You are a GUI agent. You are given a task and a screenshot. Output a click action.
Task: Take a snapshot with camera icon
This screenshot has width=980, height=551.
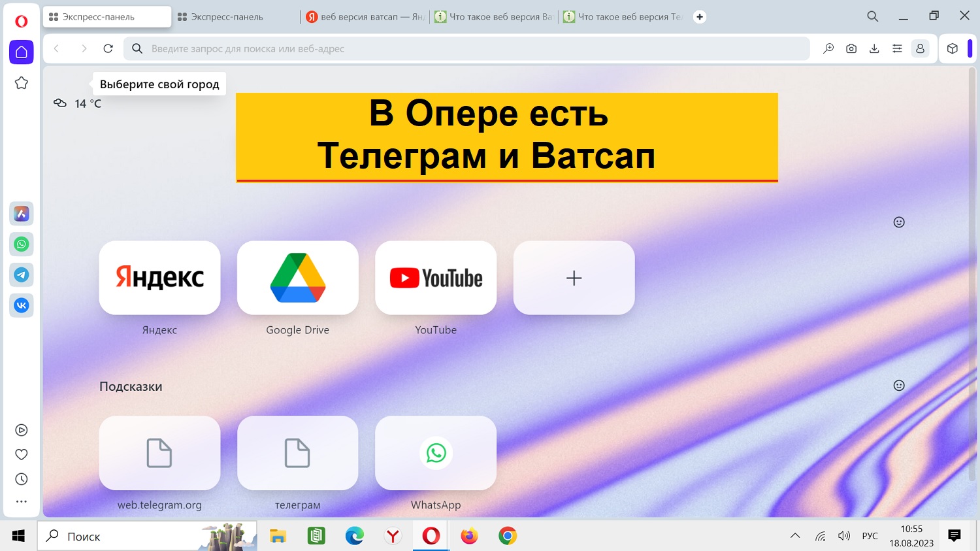point(851,48)
